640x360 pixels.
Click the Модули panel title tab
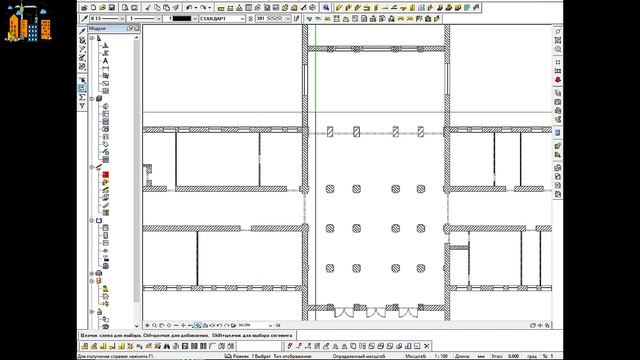pos(97,28)
